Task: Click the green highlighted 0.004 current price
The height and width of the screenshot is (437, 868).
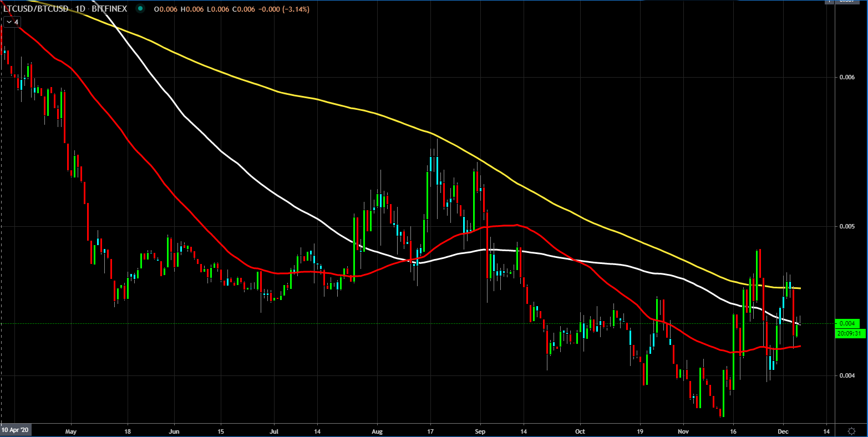Action: click(x=847, y=323)
